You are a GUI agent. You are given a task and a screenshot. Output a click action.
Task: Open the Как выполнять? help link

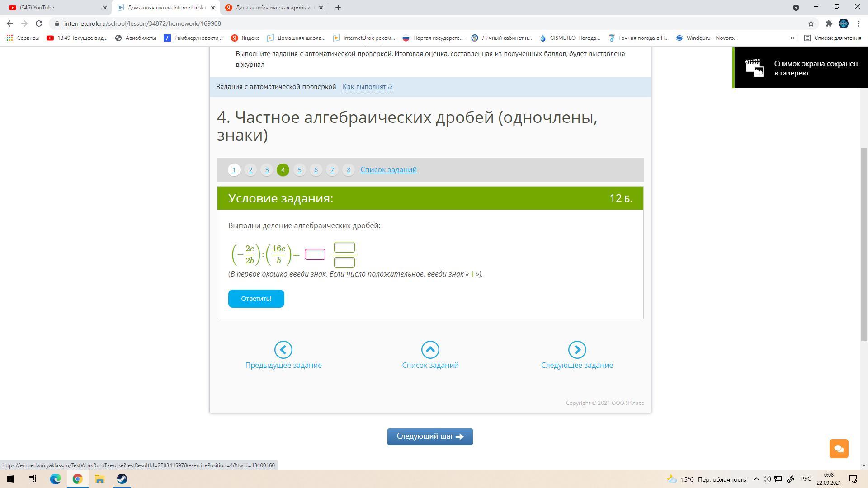pyautogui.click(x=367, y=87)
